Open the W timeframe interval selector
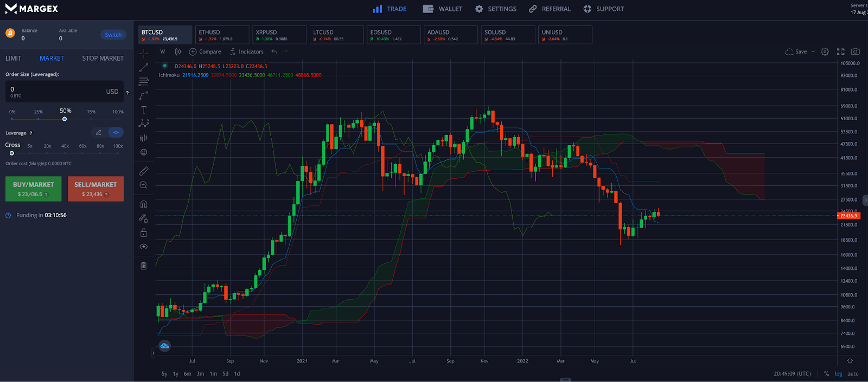 point(162,52)
